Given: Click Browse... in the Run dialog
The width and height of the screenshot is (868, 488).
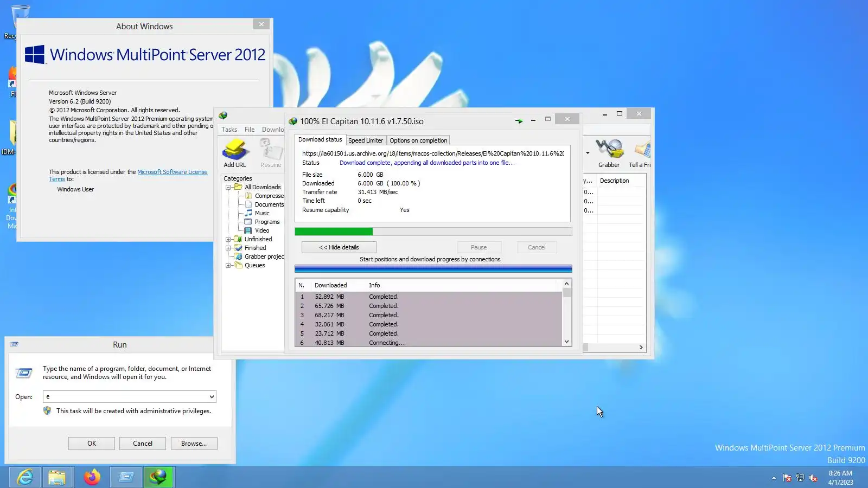Looking at the screenshot, I should [x=194, y=444].
